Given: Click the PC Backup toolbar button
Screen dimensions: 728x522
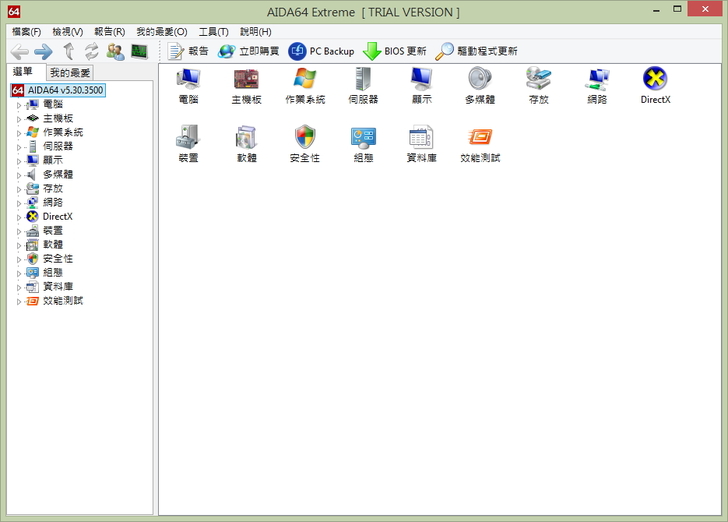Looking at the screenshot, I should (321, 51).
